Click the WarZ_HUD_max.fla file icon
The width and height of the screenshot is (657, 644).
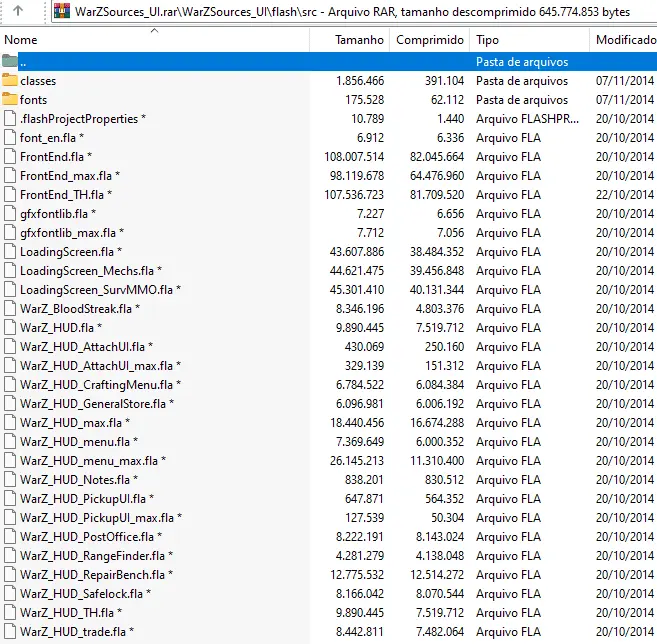(x=10, y=422)
